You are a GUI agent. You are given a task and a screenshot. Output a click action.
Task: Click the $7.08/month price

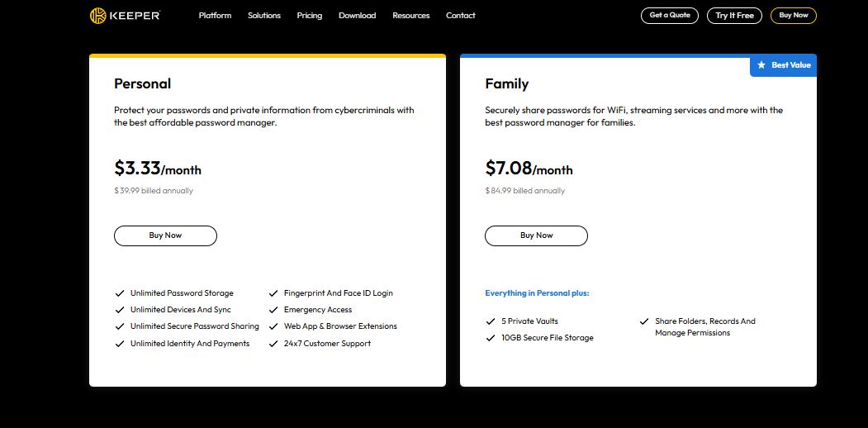(529, 168)
